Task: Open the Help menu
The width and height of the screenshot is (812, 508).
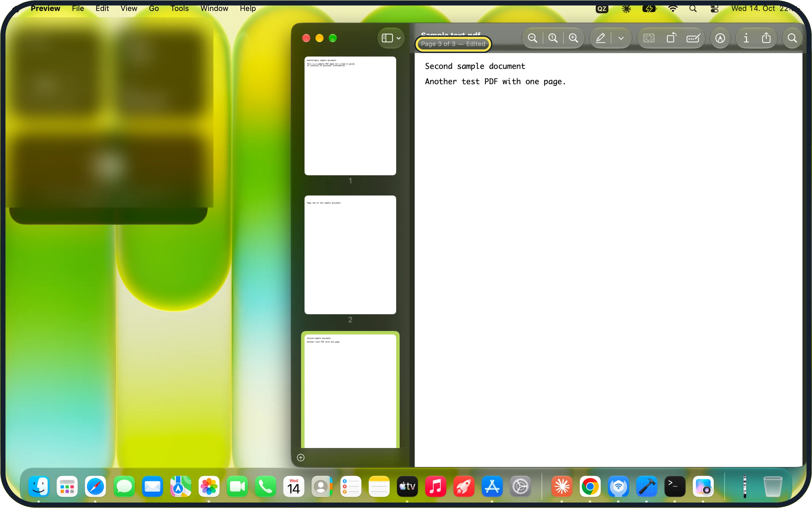Action: click(248, 8)
